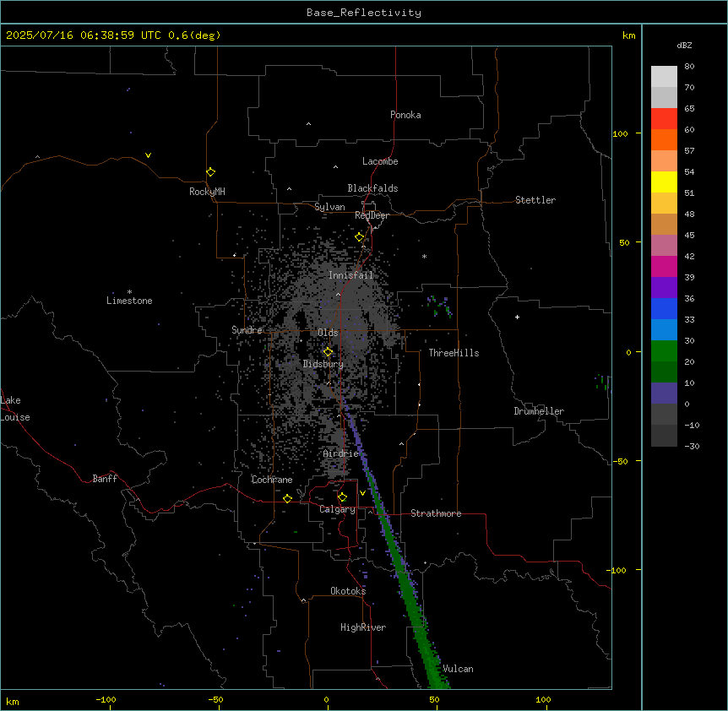Click the Vulcan town label
728x711 pixels.
458,669
